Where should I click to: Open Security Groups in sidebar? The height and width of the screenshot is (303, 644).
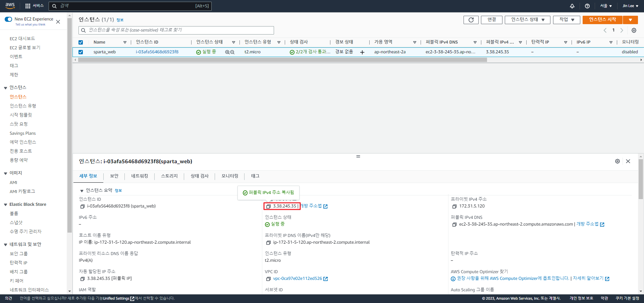[19, 254]
